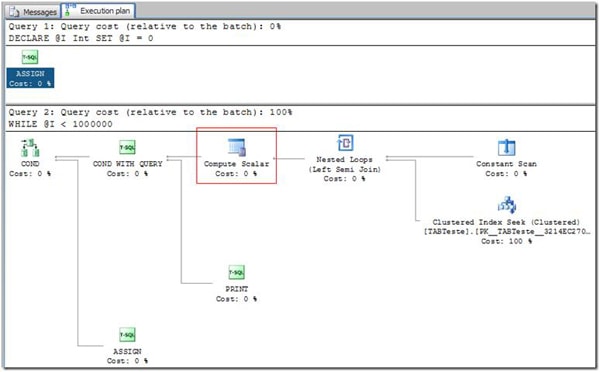600x372 pixels.
Task: Click the Left Semi Join label
Action: (345, 169)
